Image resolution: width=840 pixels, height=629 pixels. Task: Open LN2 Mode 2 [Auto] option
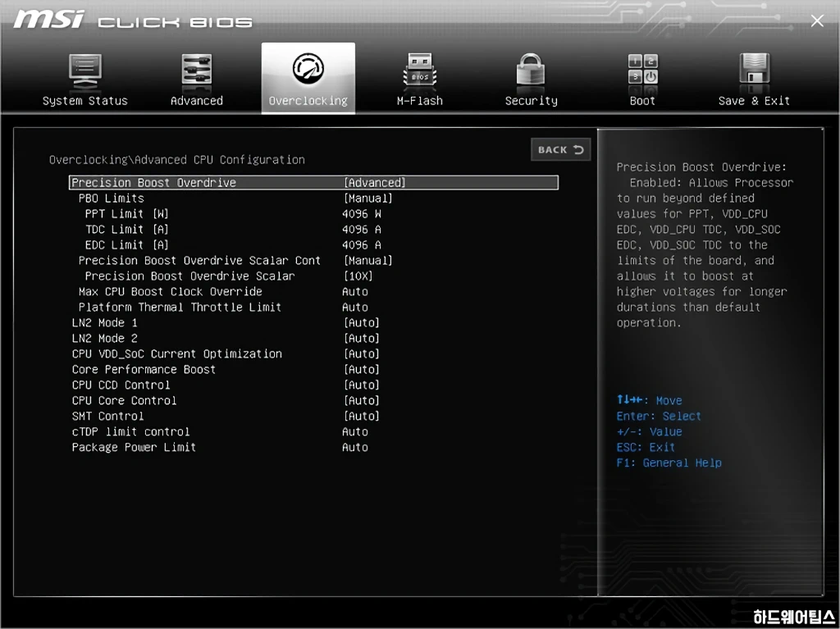pyautogui.click(x=362, y=338)
